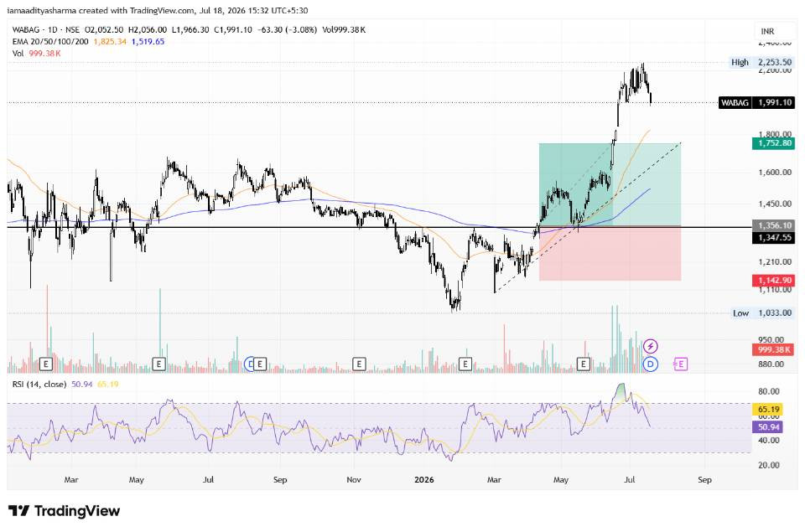Click the 80.00 RSI scale tick

(x=769, y=391)
